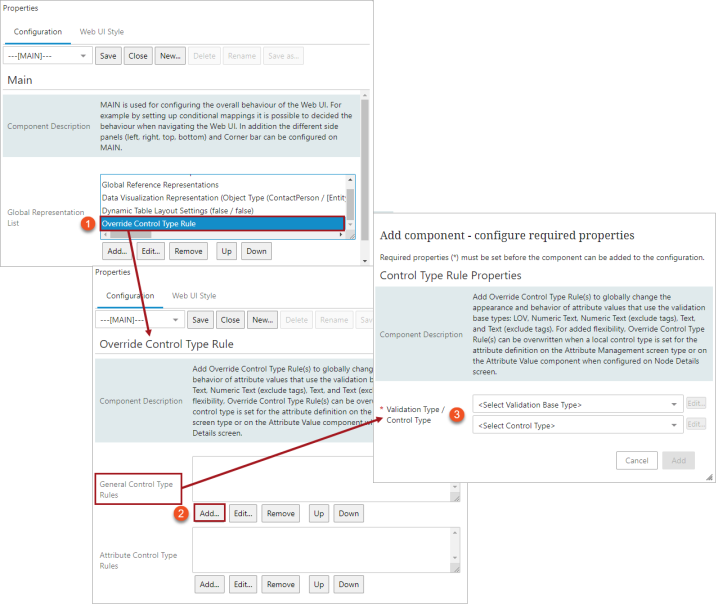This screenshot has height=604, width=718.
Task: Click the disabled Delete button in top panel
Action: point(204,56)
